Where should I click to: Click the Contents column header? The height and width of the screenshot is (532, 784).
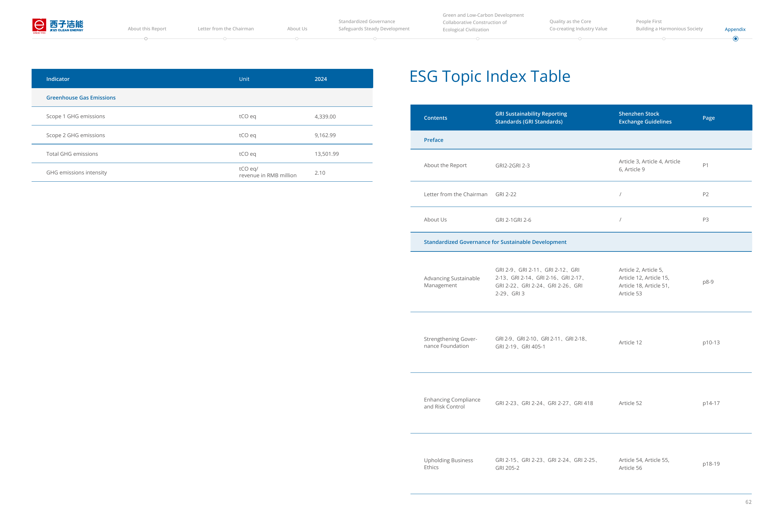pos(435,118)
